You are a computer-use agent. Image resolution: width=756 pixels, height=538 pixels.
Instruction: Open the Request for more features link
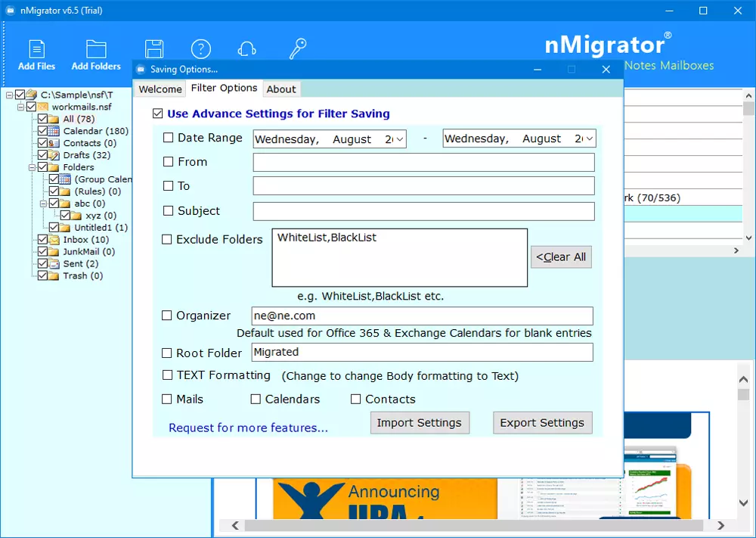pos(248,428)
